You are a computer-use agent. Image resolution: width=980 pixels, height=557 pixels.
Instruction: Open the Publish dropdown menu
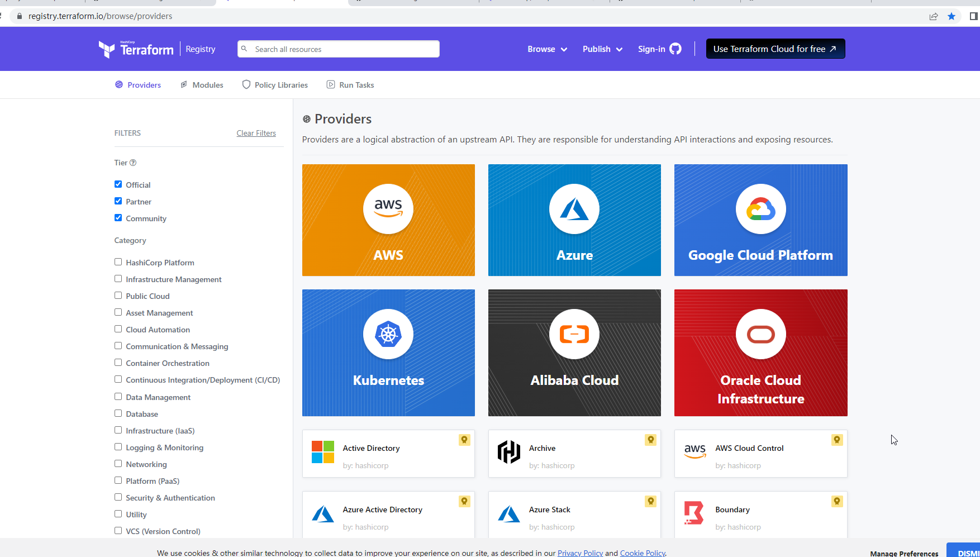pyautogui.click(x=602, y=49)
